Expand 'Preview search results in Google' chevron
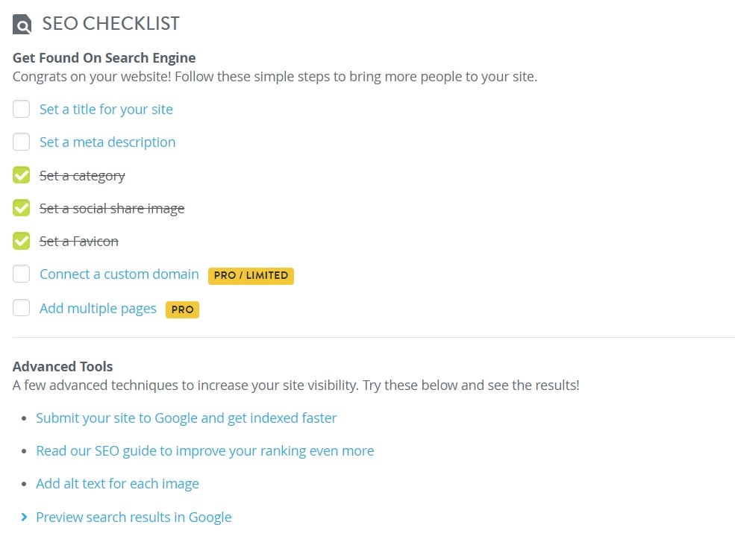This screenshot has width=735, height=560. [24, 517]
